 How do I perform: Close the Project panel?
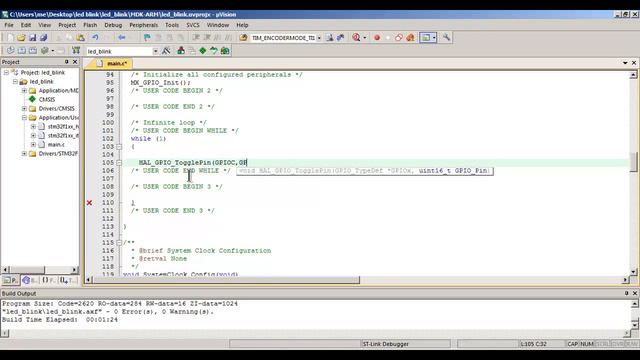[x=75, y=62]
